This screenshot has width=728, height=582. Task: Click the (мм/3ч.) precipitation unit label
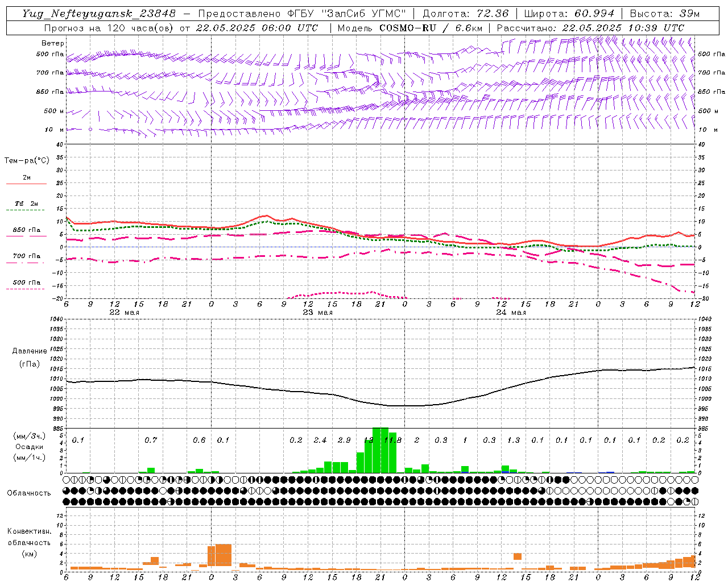29,436
